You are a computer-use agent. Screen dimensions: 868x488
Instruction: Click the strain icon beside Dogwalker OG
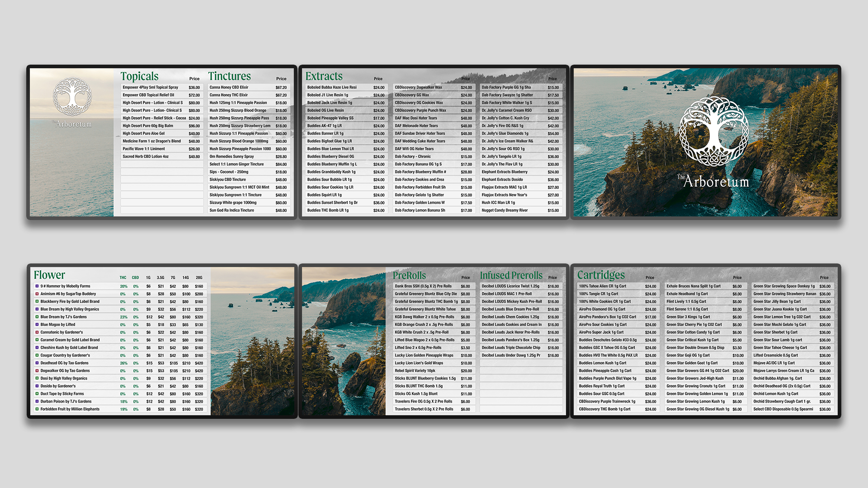37,371
